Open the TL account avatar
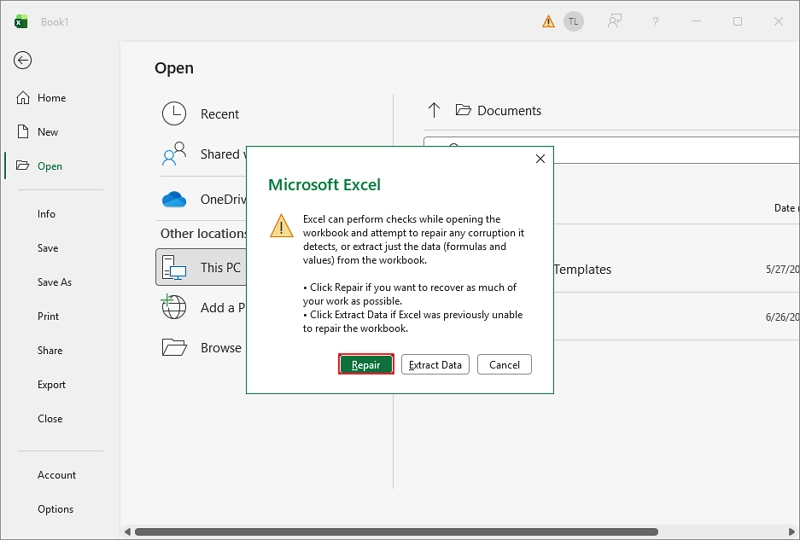This screenshot has width=800, height=540. 573,21
